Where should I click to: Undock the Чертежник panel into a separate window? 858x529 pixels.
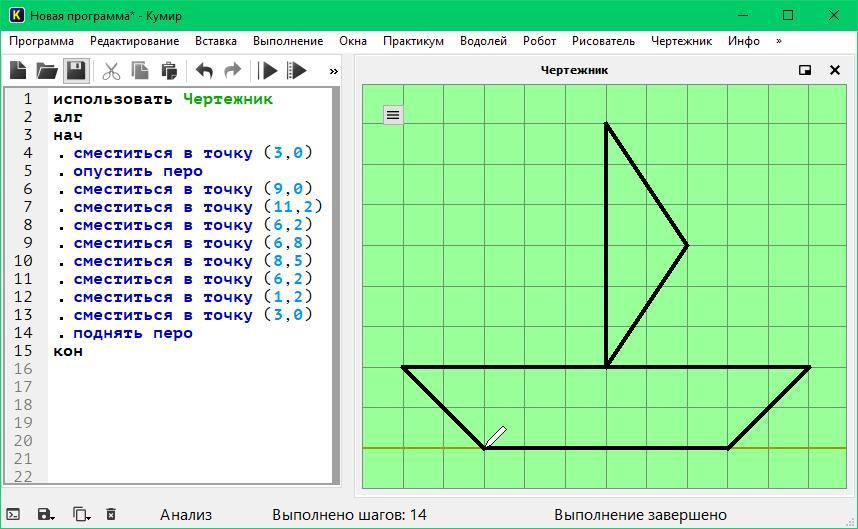(x=805, y=70)
